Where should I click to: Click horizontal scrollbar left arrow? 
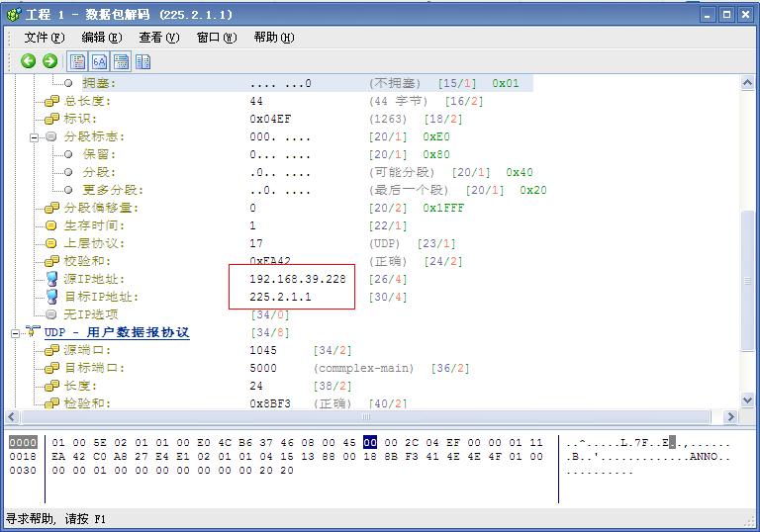point(12,416)
